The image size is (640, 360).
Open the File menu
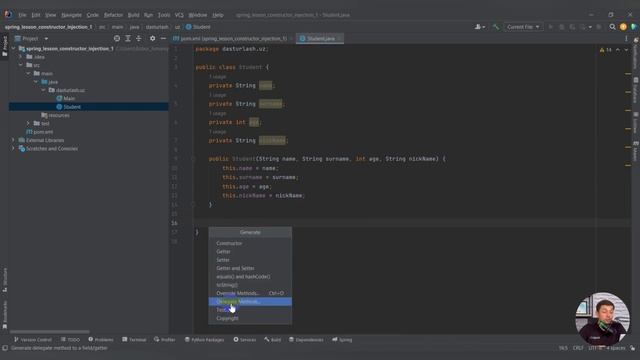click(x=22, y=15)
